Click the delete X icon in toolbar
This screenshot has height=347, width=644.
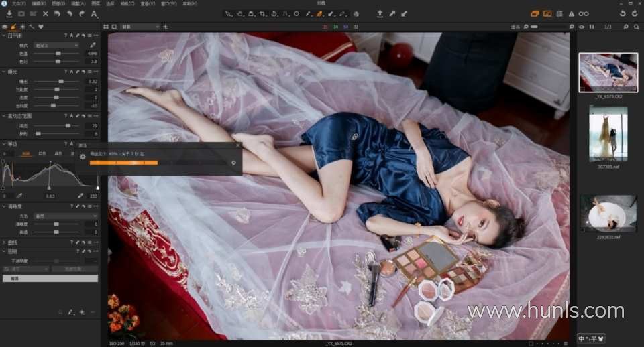tap(46, 13)
